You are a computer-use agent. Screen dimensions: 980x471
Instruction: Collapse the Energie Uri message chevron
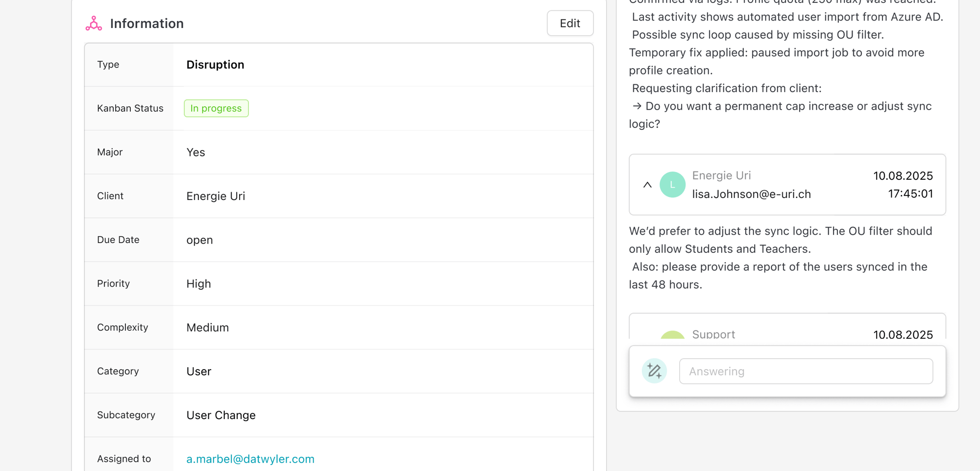point(647,185)
